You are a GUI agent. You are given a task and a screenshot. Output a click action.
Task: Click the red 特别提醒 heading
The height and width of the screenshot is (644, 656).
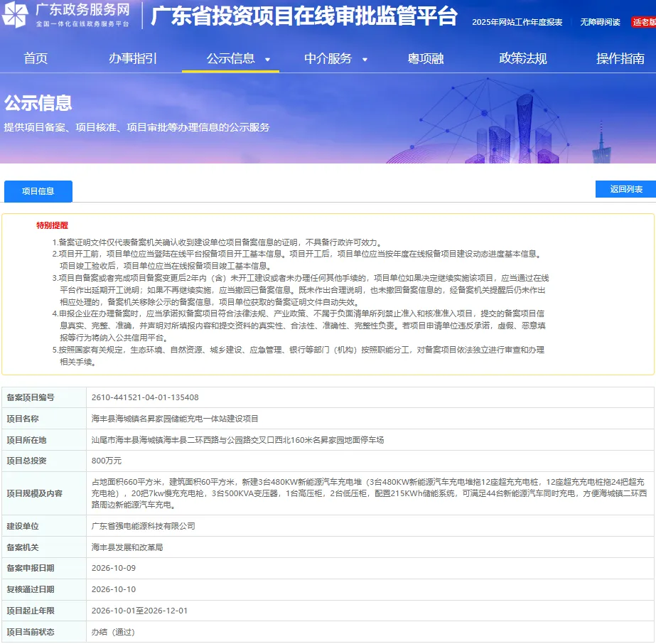click(53, 225)
